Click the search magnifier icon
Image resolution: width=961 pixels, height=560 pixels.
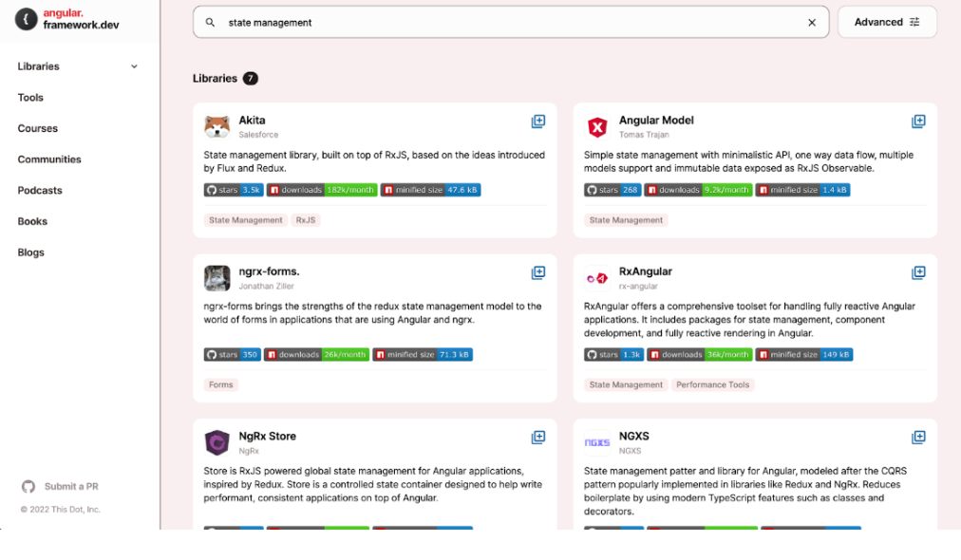210,23
